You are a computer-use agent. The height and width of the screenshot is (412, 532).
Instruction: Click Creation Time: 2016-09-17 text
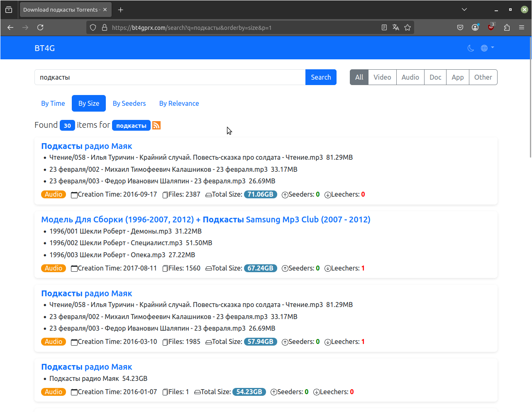[x=117, y=194]
